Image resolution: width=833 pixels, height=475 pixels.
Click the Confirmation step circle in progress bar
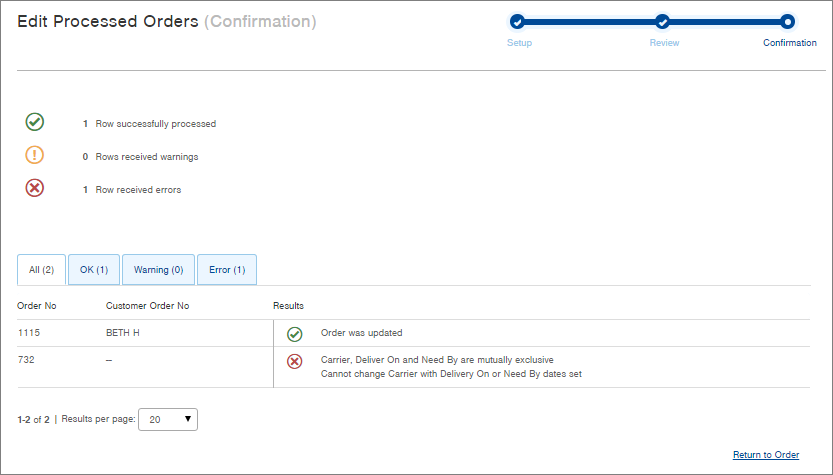pyautogui.click(x=787, y=22)
